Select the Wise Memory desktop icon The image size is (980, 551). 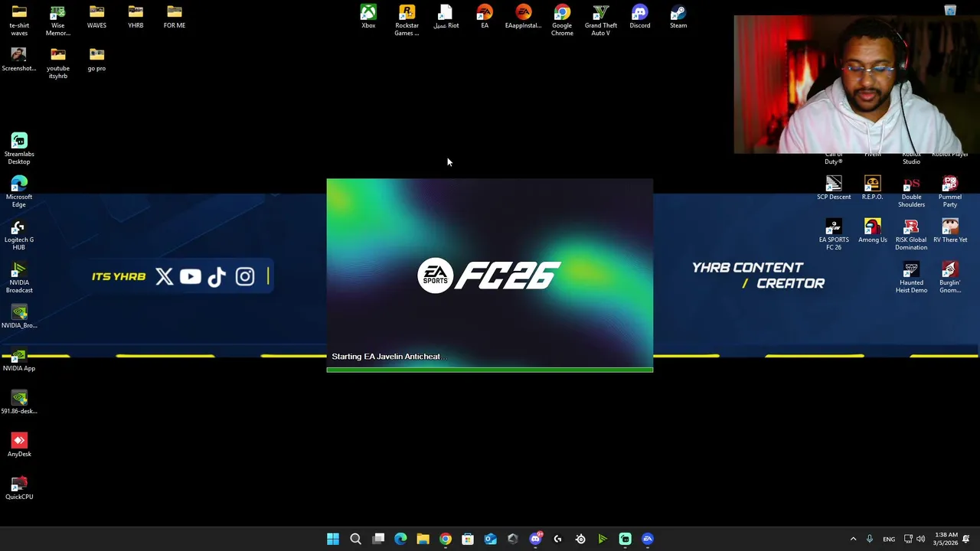(x=57, y=21)
